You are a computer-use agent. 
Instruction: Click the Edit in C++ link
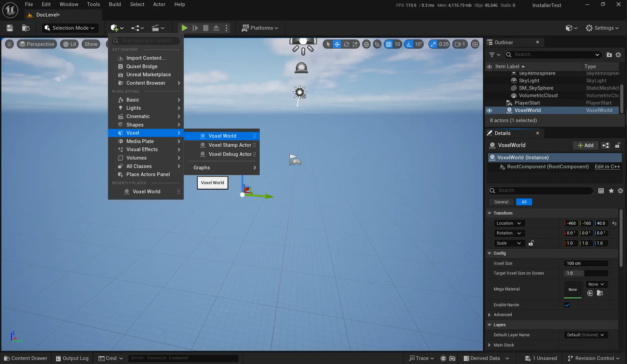(607, 167)
